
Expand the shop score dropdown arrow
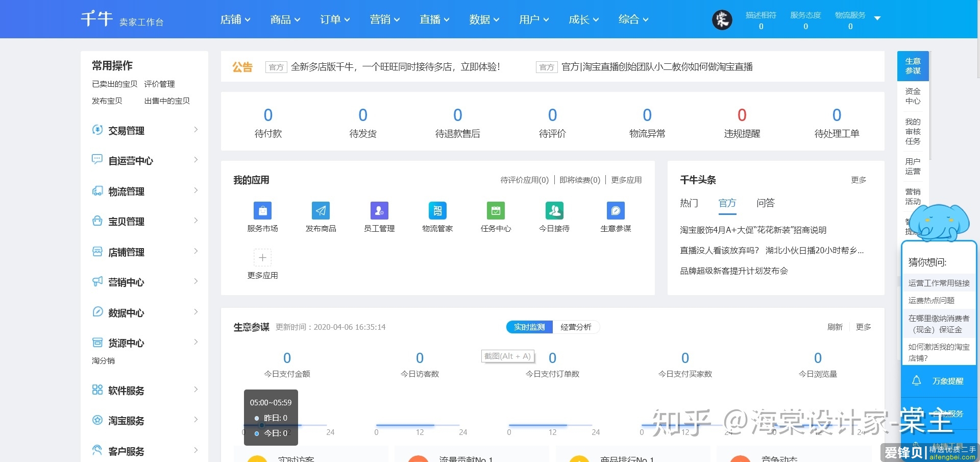[877, 18]
